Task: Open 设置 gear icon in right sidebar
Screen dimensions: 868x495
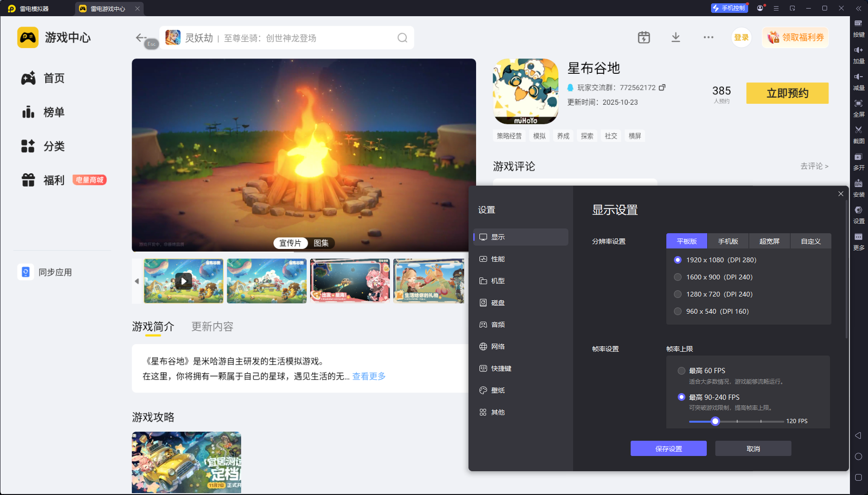Action: (x=858, y=215)
